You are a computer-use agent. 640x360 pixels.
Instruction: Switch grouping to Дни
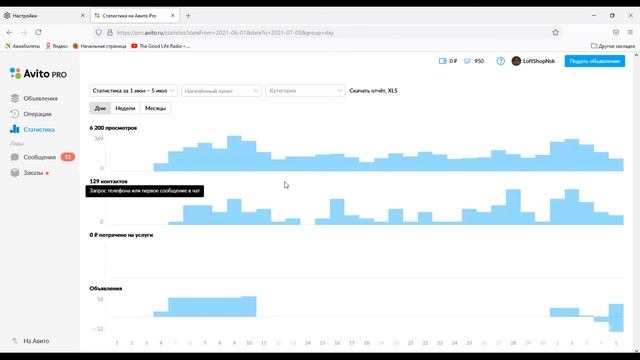pyautogui.click(x=100, y=108)
